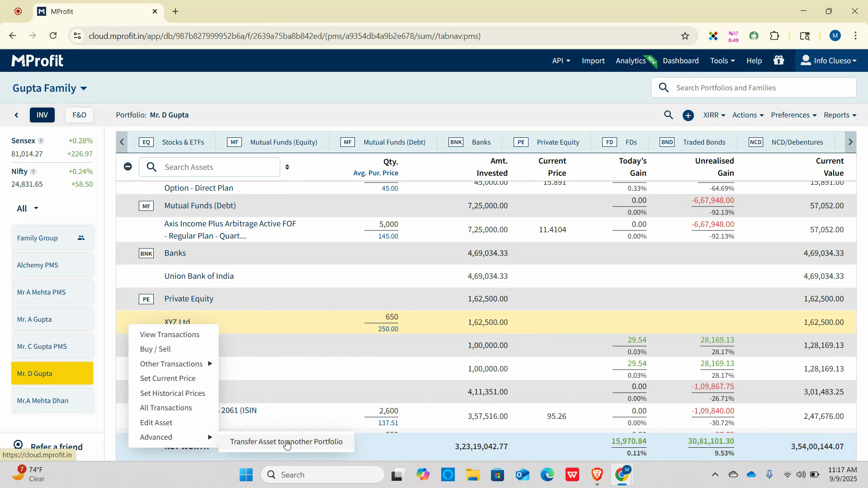Open Dashboard from top navigation
This screenshot has width=868, height=488.
tap(680, 61)
